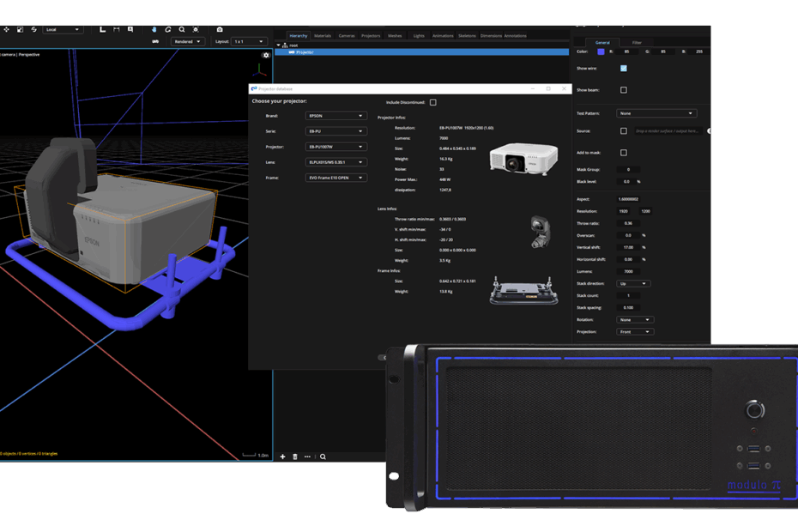This screenshot has height=532, width=798.
Task: Click the Epson projector thumbnail image
Action: point(523,159)
